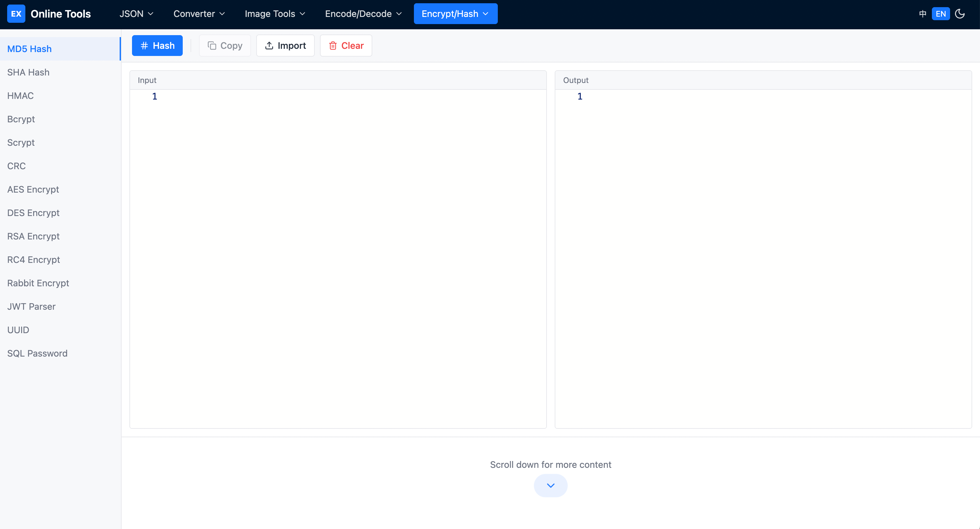Toggle interface language to EN

[x=941, y=14]
